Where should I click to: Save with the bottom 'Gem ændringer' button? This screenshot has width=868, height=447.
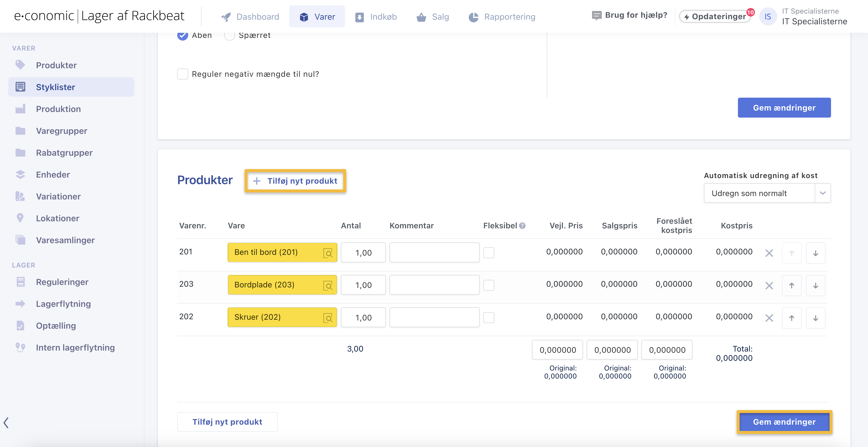point(784,422)
